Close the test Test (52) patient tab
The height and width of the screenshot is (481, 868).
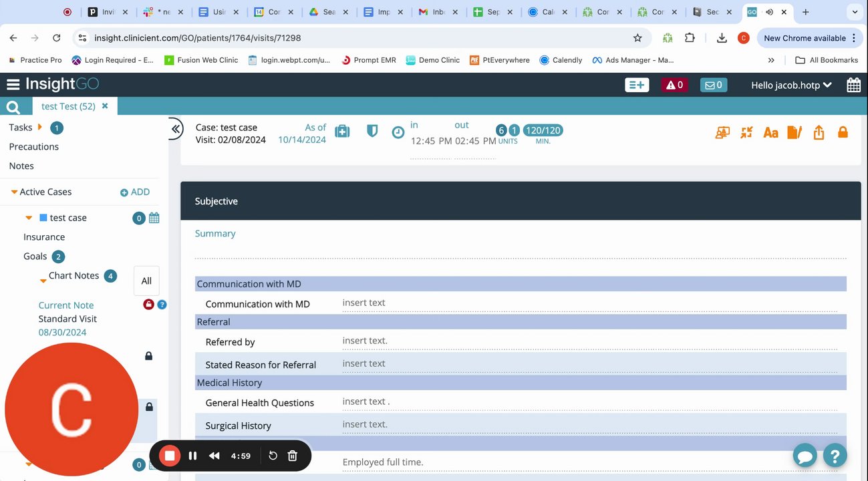pyautogui.click(x=105, y=106)
